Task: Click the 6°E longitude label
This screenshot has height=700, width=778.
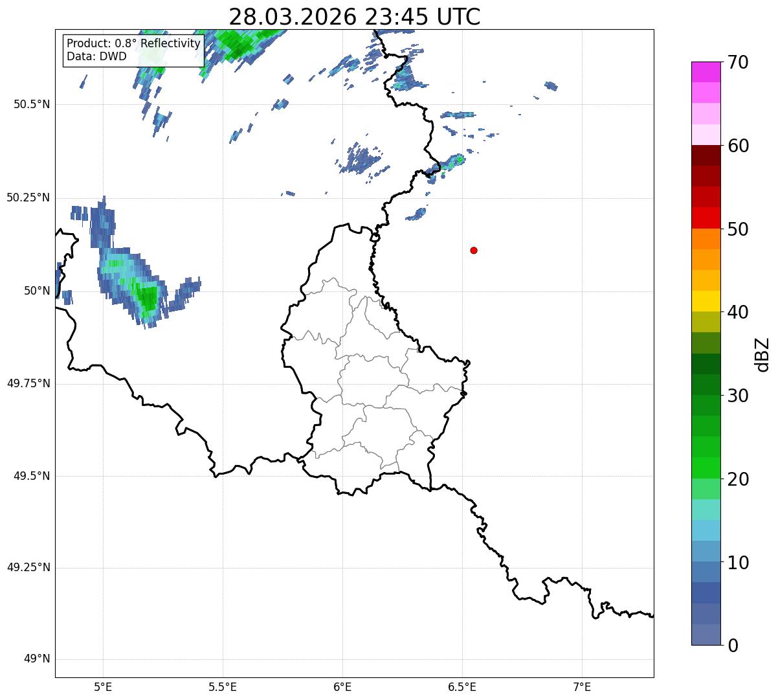Action: (x=342, y=686)
